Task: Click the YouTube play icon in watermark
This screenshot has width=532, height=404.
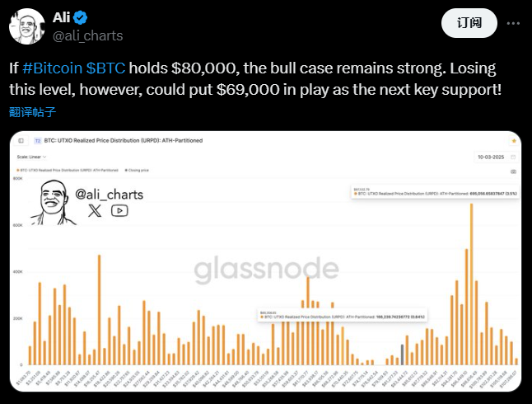Action: click(x=119, y=211)
